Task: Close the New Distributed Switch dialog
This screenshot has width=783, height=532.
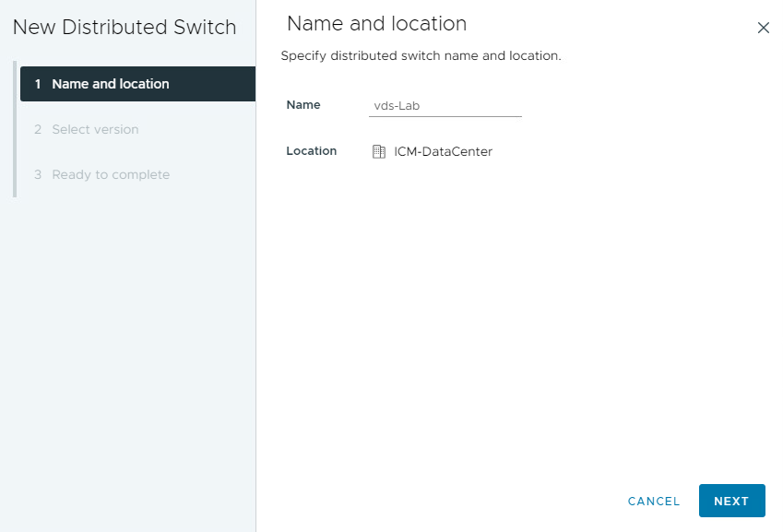Action: coord(763,28)
